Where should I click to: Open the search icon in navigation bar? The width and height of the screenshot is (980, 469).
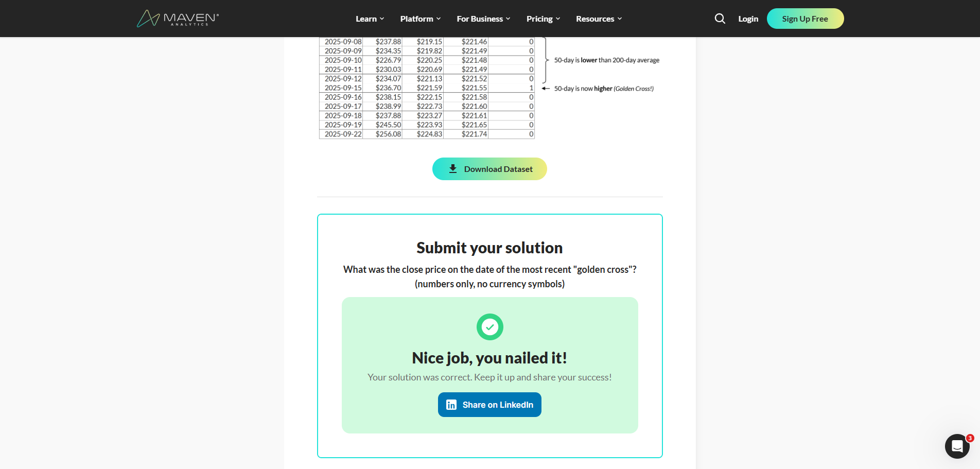click(720, 18)
